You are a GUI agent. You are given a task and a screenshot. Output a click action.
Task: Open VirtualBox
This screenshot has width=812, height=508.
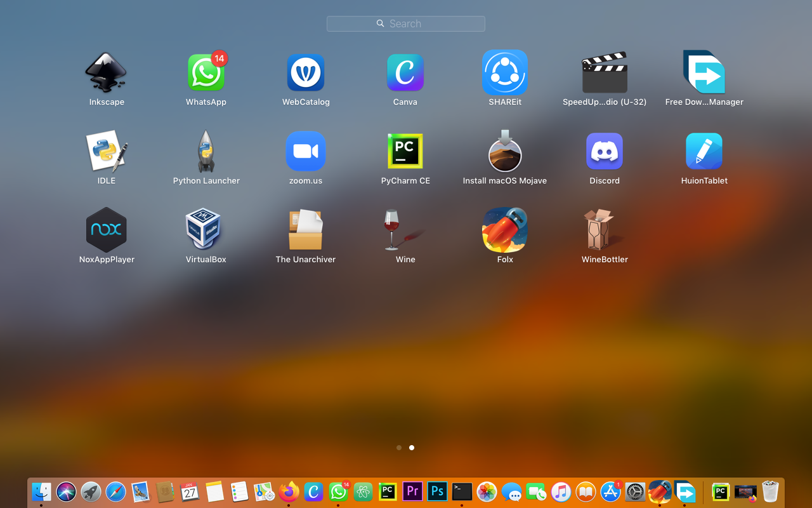click(206, 229)
